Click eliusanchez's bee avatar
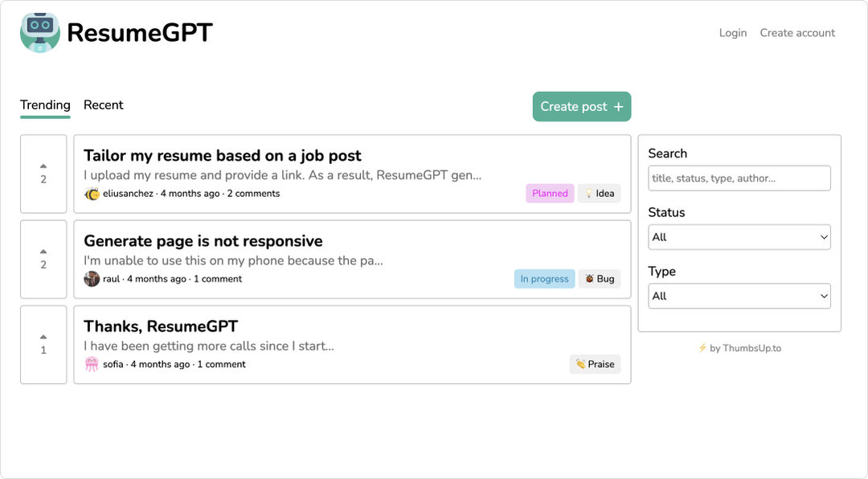This screenshot has height=479, width=868. point(92,194)
